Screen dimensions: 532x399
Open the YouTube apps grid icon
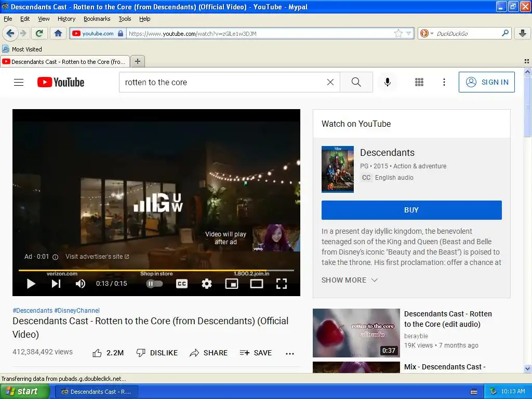click(x=419, y=82)
